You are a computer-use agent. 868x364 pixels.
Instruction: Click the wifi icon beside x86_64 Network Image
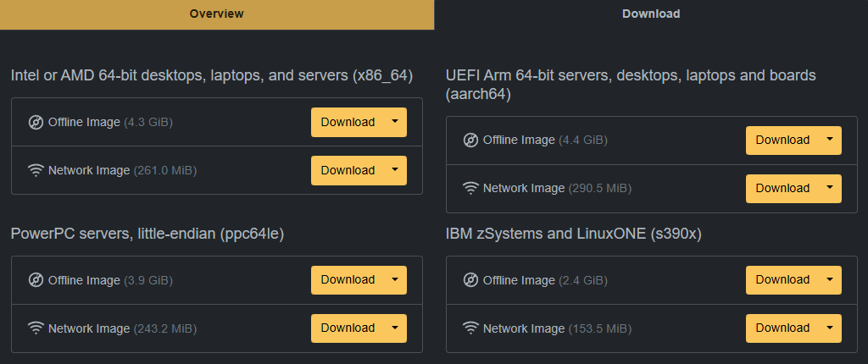(x=36, y=171)
